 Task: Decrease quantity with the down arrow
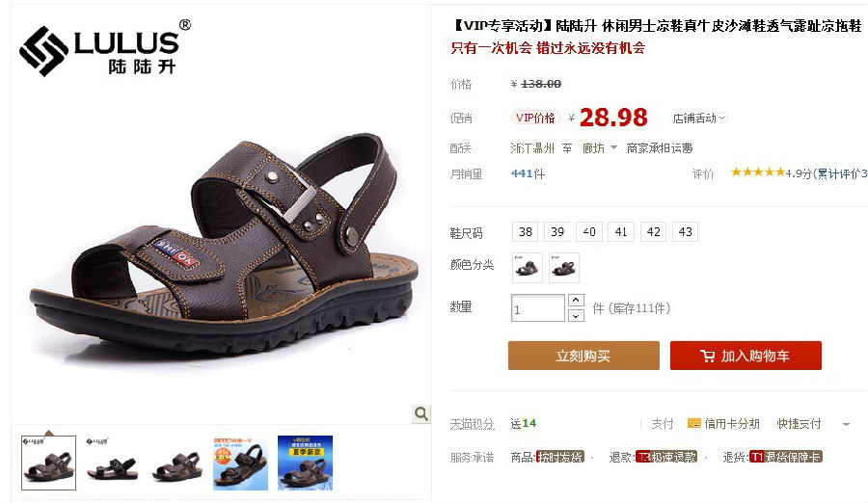click(576, 315)
